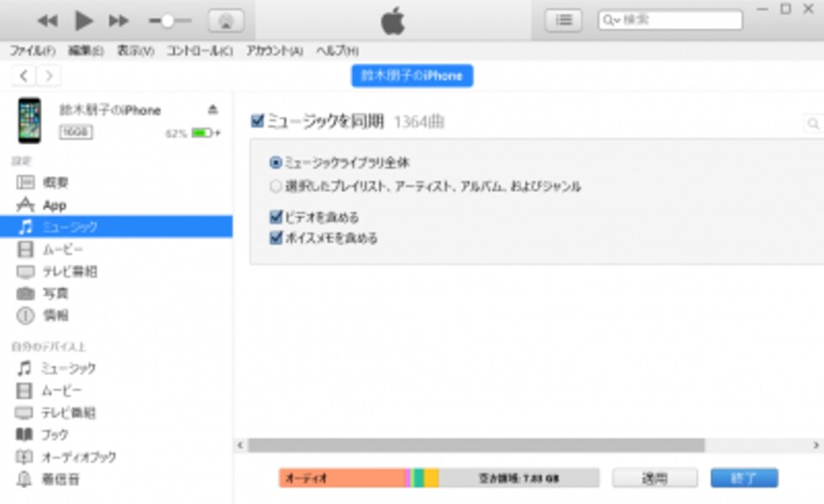824x504 pixels.
Task: Click the blue button beside 適用
Action: point(744,478)
